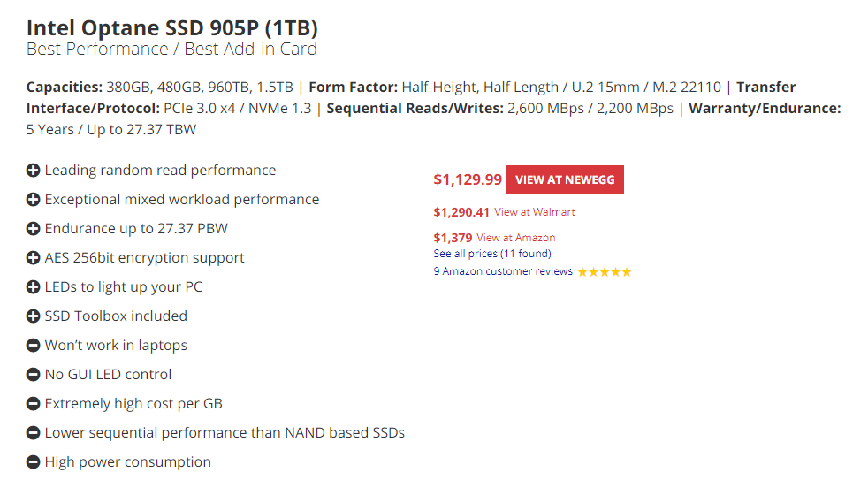Click plus icon beside Endurance up to 27.37 PBW
Screen dimensions: 868x480
point(34,229)
